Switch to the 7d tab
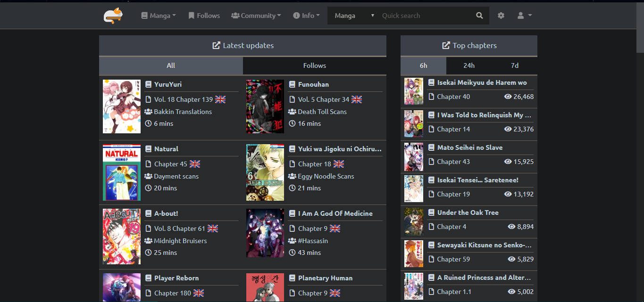 coord(515,65)
